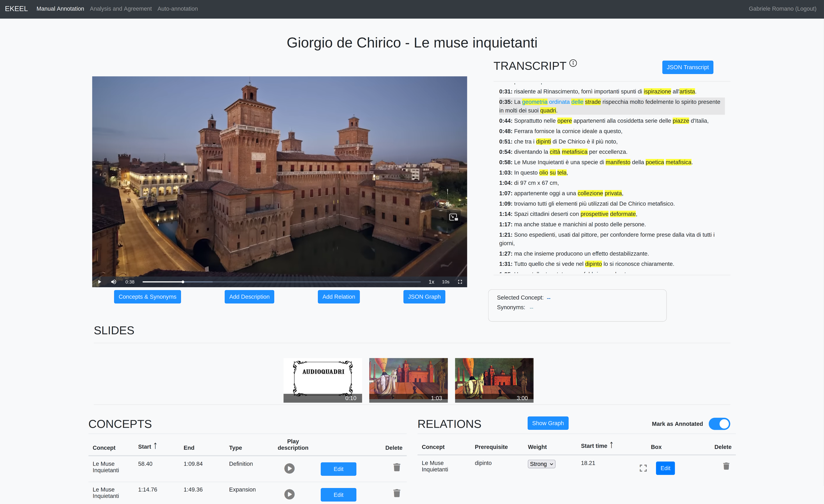Screen dimensions: 824x504
Task: Play the video
Action: coord(99,282)
